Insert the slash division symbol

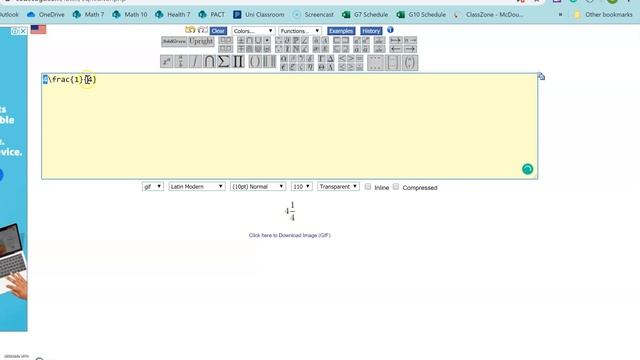tap(195, 62)
